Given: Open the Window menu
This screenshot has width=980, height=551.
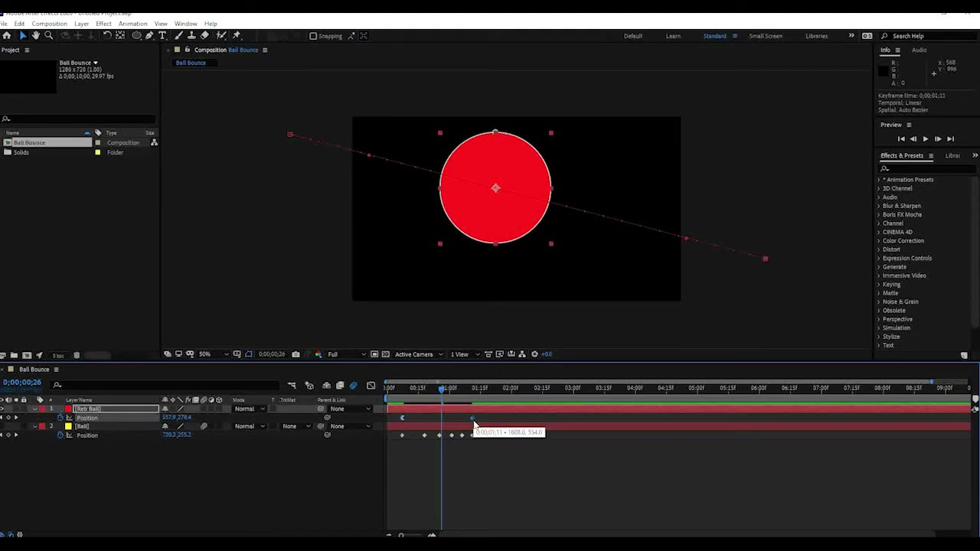Looking at the screenshot, I should (x=185, y=24).
